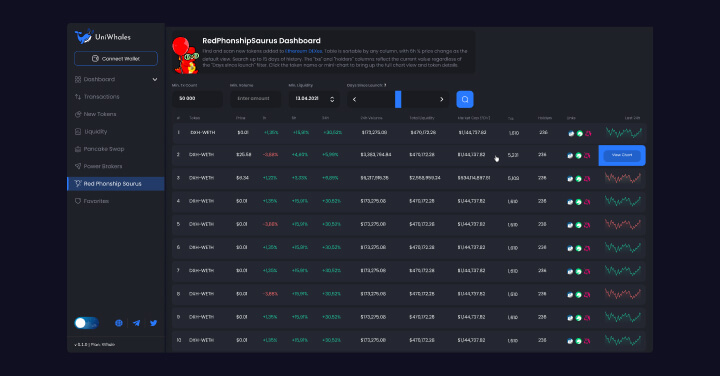Click row 1 green link icon
Image resolution: width=720 pixels, height=376 pixels.
point(579,134)
